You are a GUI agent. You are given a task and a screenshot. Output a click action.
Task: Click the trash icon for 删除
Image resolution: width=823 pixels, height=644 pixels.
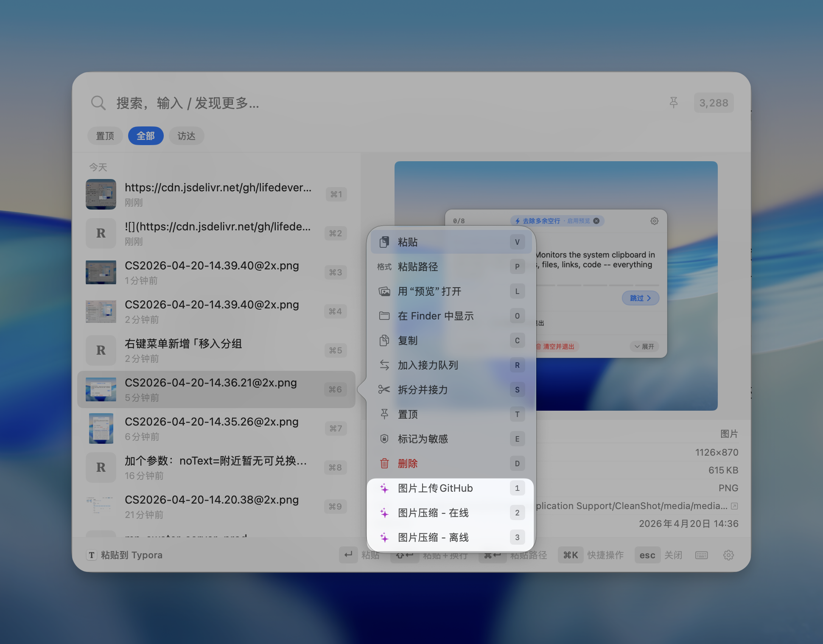tap(384, 463)
